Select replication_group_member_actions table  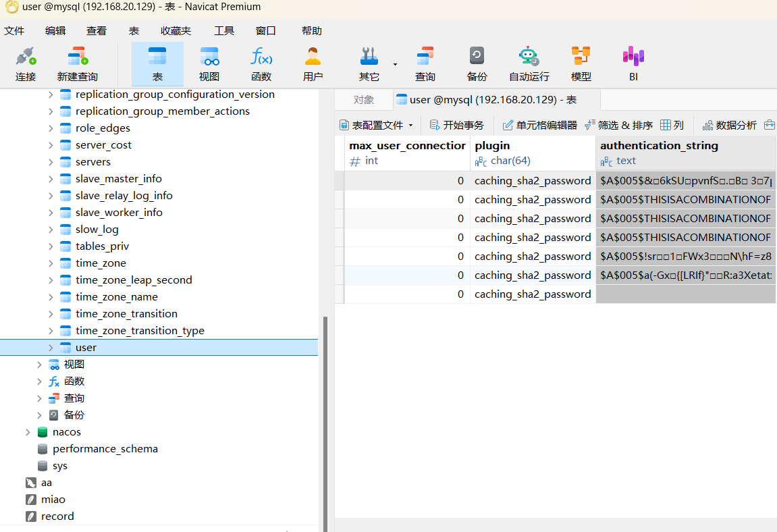click(163, 111)
